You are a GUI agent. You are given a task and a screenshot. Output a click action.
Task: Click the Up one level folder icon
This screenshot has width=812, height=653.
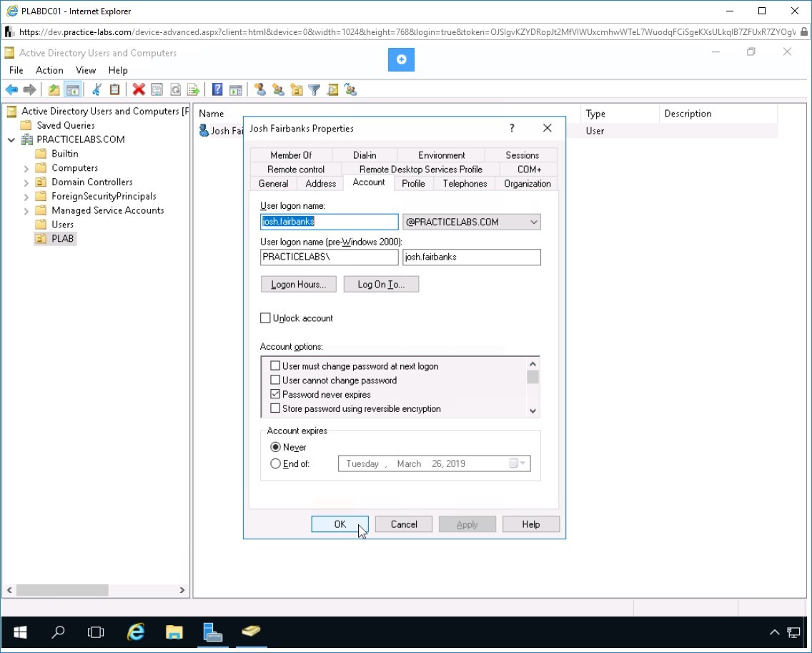click(54, 89)
